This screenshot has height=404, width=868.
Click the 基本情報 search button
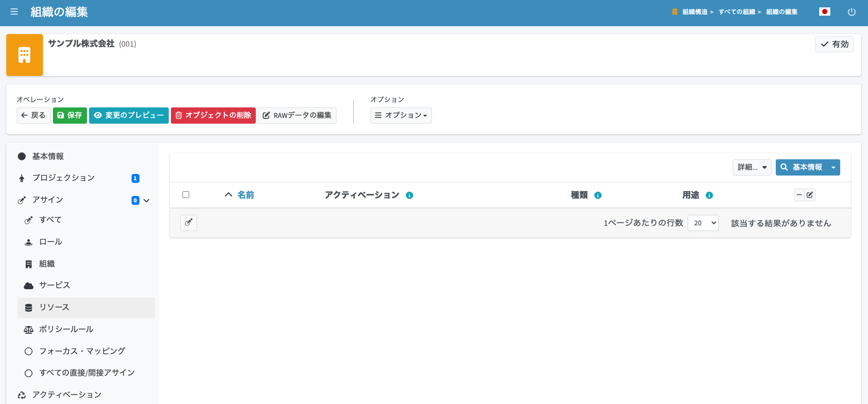801,167
